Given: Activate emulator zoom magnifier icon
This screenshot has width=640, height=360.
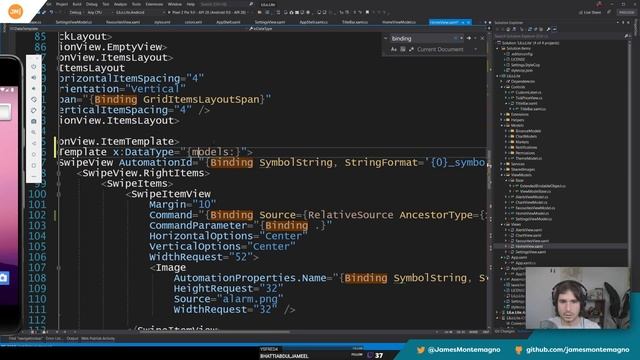Looking at the screenshot, I should click(34, 132).
